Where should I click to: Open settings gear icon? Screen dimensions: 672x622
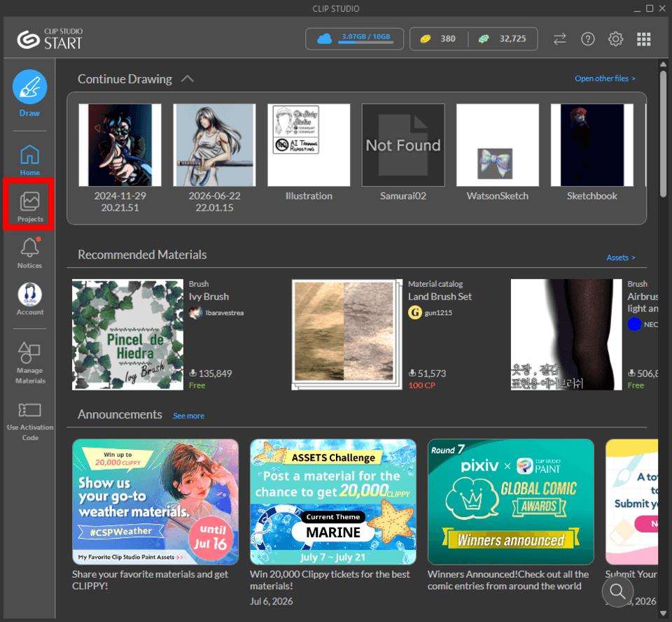point(615,39)
